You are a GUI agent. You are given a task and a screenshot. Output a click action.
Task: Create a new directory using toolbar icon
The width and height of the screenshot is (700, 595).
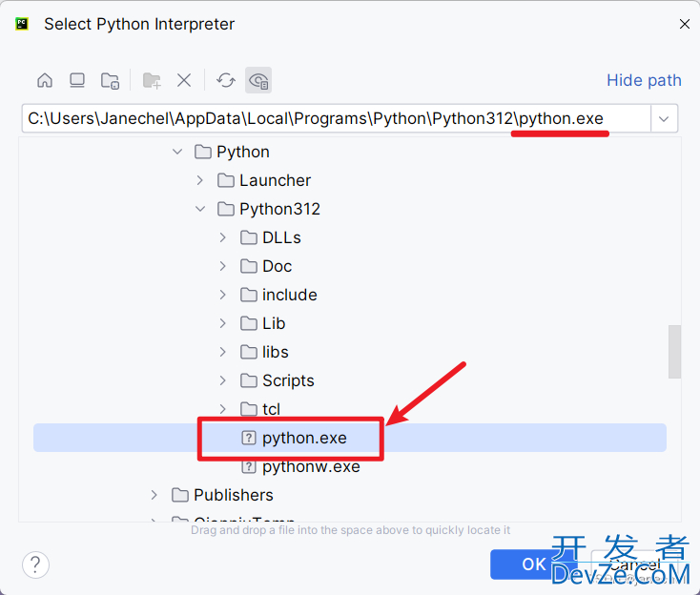152,81
